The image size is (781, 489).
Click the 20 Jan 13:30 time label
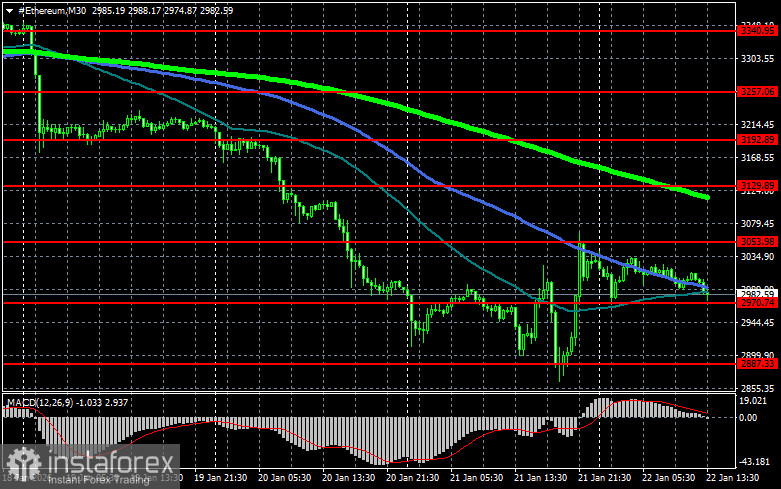[349, 478]
